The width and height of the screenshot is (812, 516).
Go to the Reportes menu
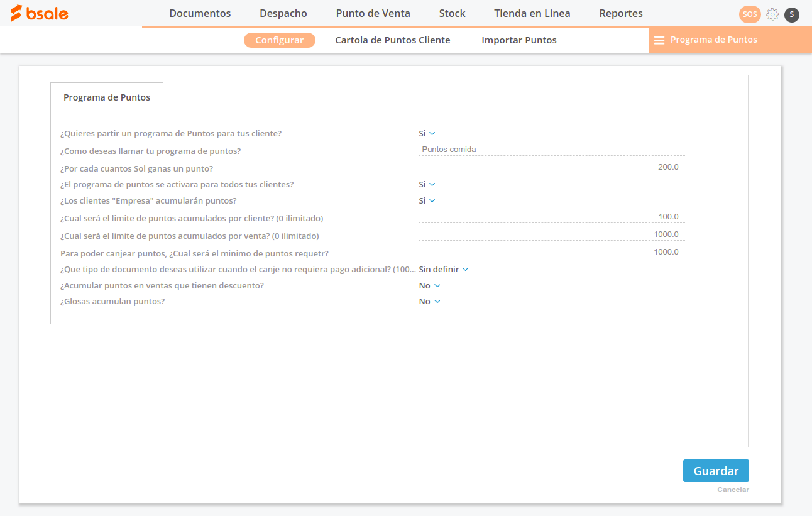pos(620,13)
